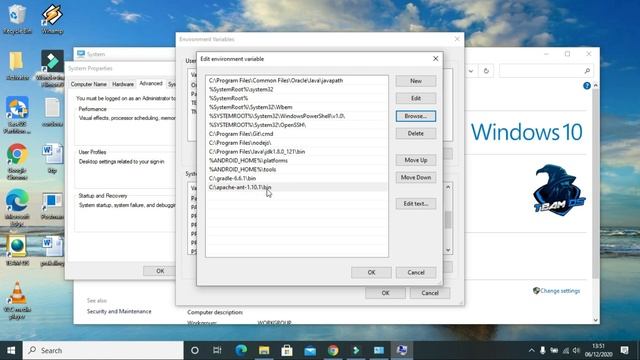The image size is (640, 360).
Task: Open Google Chrome desktop shortcut
Action: point(17,162)
